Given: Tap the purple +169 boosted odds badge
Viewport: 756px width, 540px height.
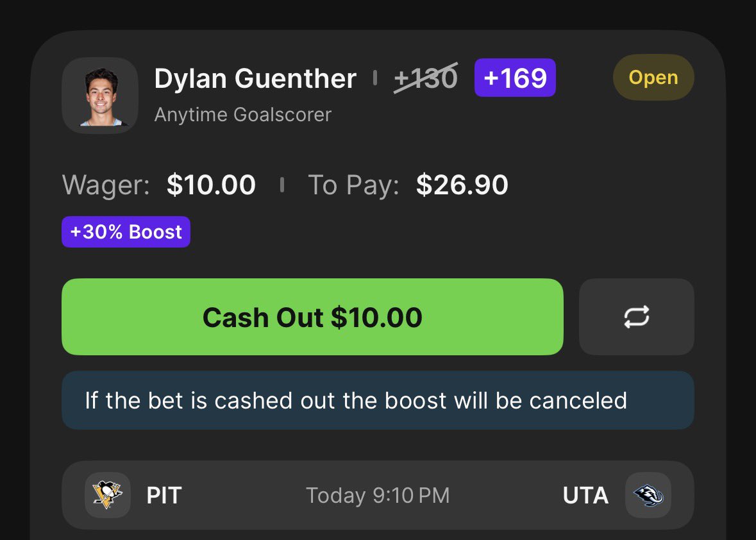Looking at the screenshot, I should pyautogui.click(x=515, y=78).
